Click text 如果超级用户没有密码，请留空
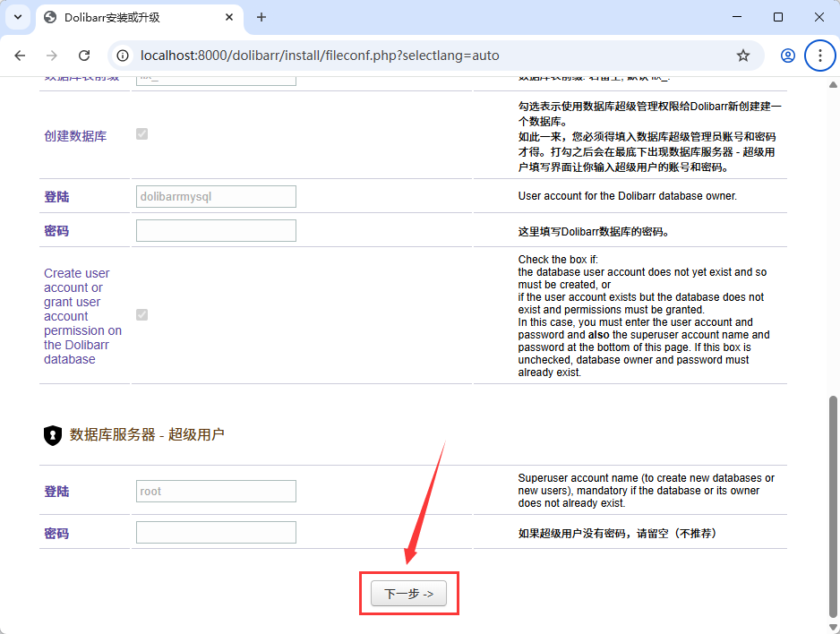840x634 pixels. point(617,534)
